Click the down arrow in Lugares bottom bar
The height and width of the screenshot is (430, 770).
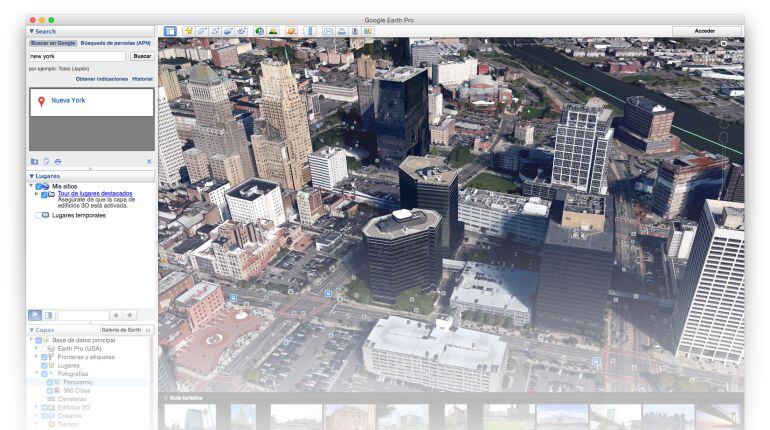[x=130, y=315]
